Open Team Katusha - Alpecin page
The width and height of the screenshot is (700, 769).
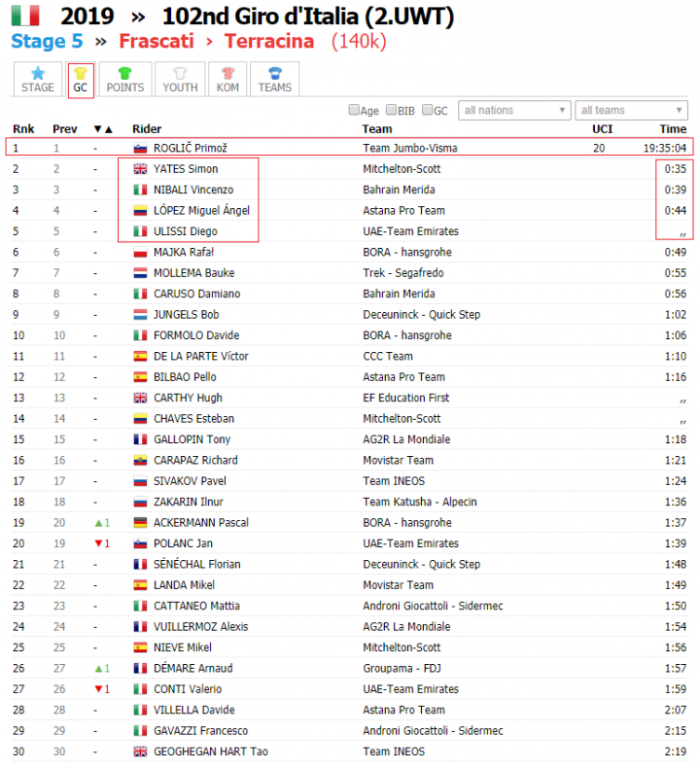point(420,503)
